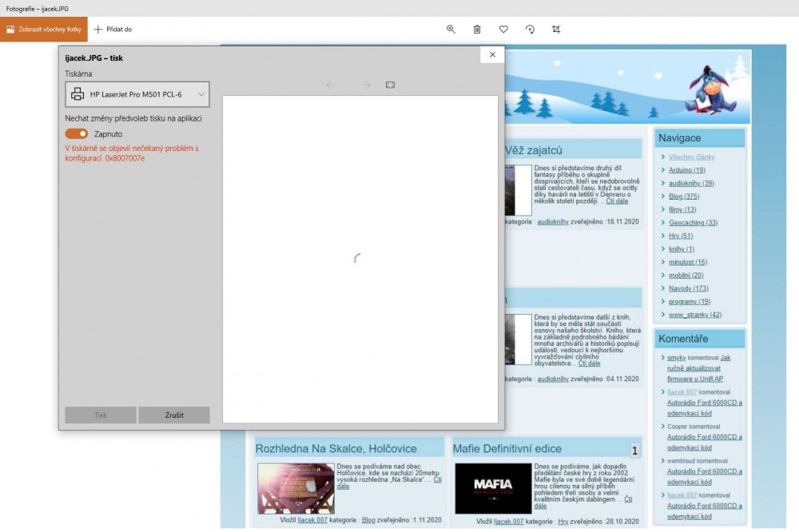Open the HP LaserJet Pro M501 printer dropdown
799x532 pixels.
[x=137, y=94]
